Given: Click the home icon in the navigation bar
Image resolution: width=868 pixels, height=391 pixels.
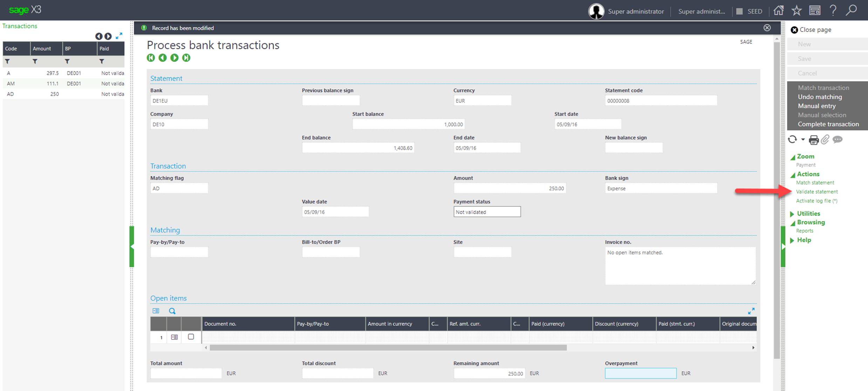Looking at the screenshot, I should tap(779, 11).
